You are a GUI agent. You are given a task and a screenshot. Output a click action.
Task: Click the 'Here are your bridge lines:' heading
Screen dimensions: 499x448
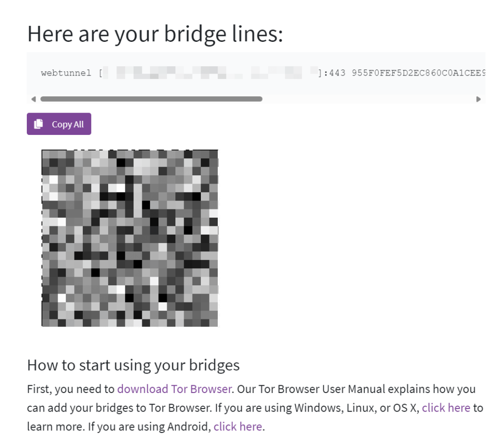click(155, 34)
